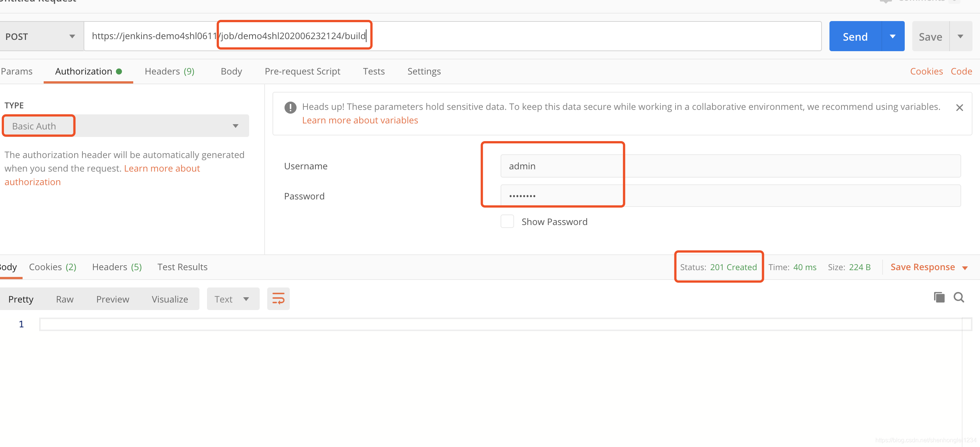Click the warning info icon in banner

pos(290,108)
